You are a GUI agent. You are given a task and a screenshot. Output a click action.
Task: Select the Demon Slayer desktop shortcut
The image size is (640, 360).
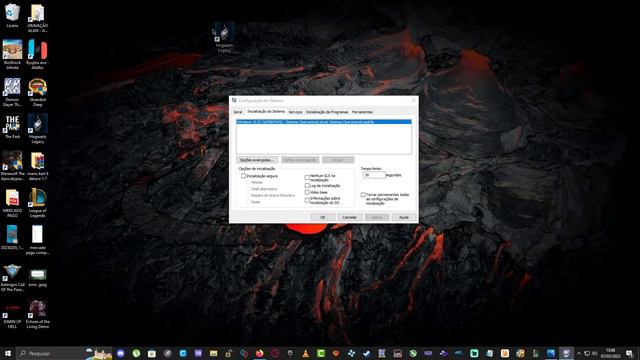click(x=12, y=91)
